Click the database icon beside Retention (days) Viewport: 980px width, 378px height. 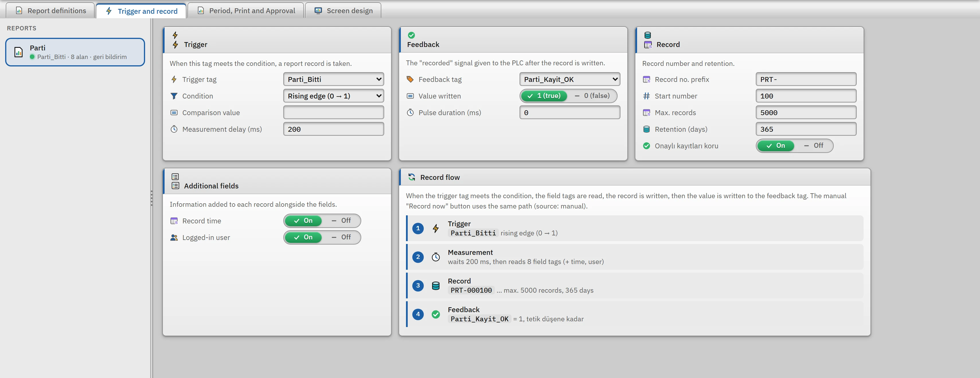pos(646,129)
